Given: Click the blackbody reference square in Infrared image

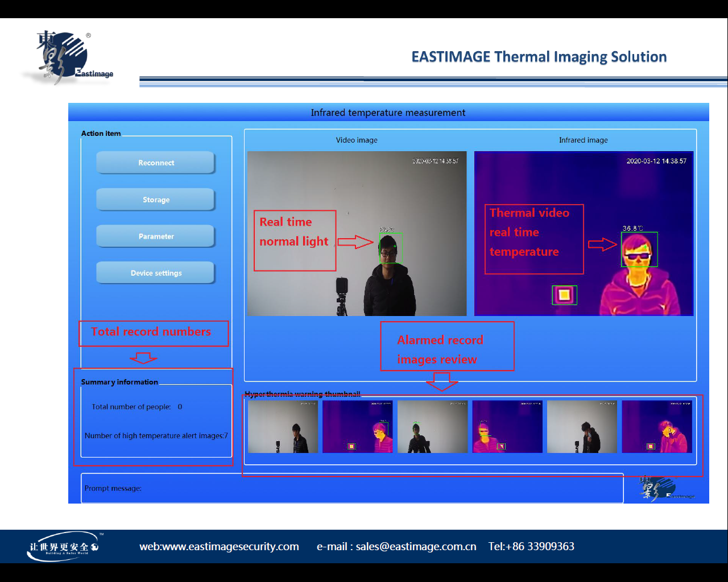Looking at the screenshot, I should point(564,295).
